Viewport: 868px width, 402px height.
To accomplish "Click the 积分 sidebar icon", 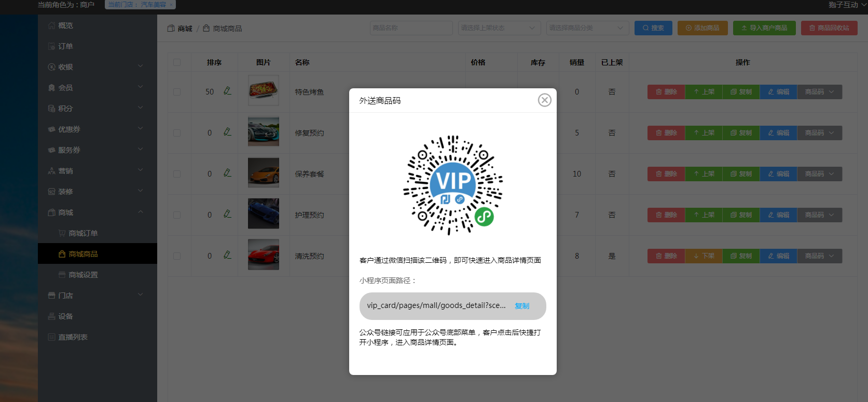I will pos(51,109).
